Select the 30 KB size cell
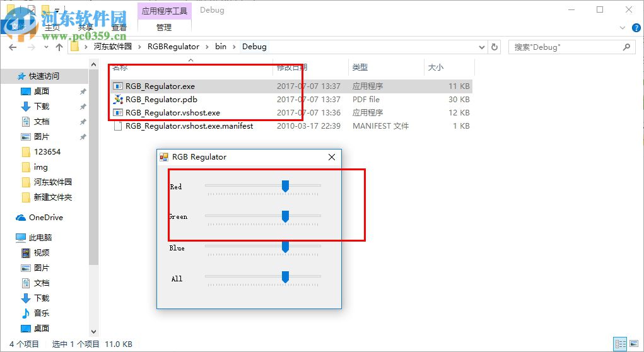The width and height of the screenshot is (644, 352). point(459,100)
